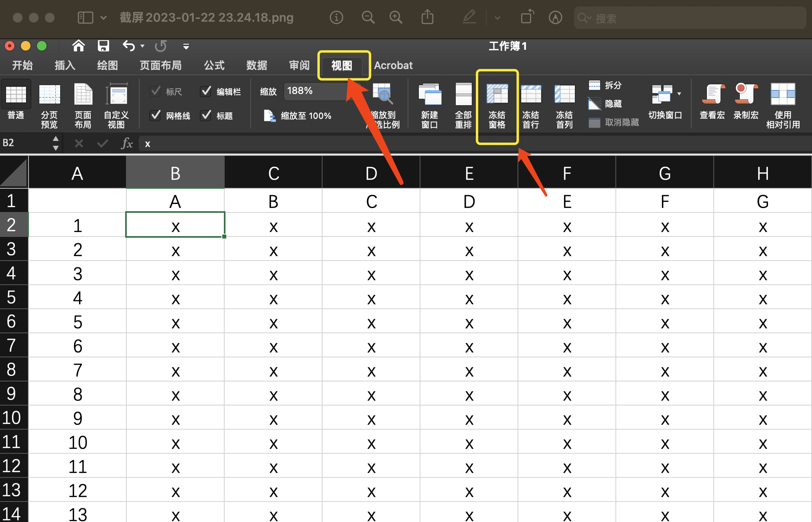
Task: Select cell in column D row 5
Action: point(371,297)
